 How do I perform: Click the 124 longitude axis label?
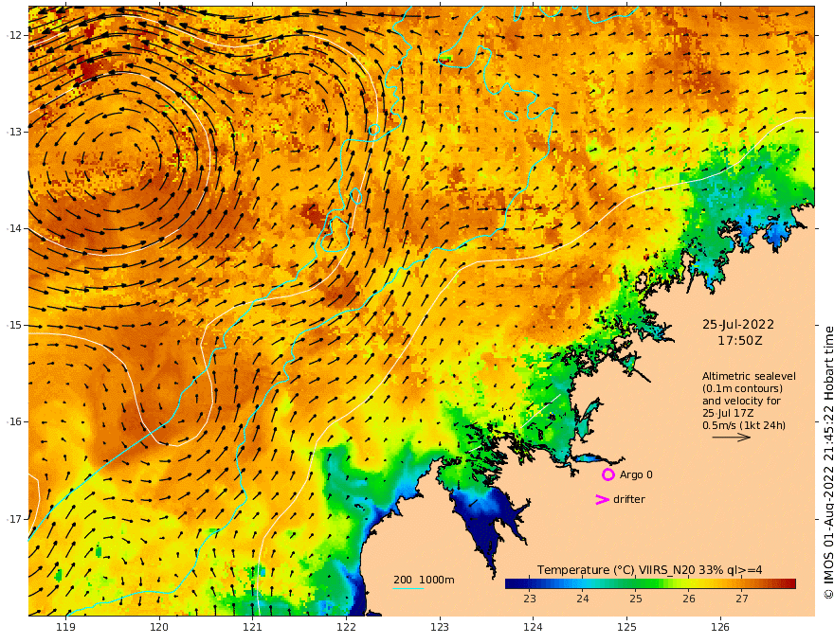pyautogui.click(x=533, y=627)
